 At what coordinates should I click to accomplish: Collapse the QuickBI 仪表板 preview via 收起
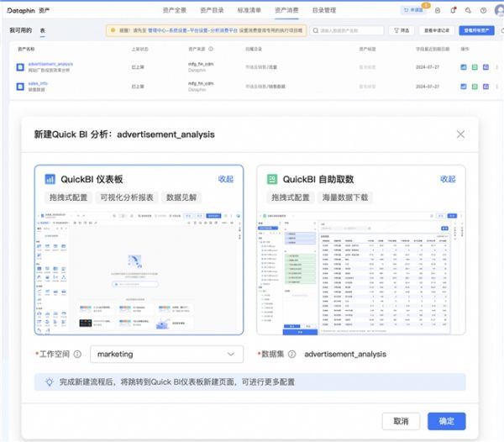(x=226, y=179)
